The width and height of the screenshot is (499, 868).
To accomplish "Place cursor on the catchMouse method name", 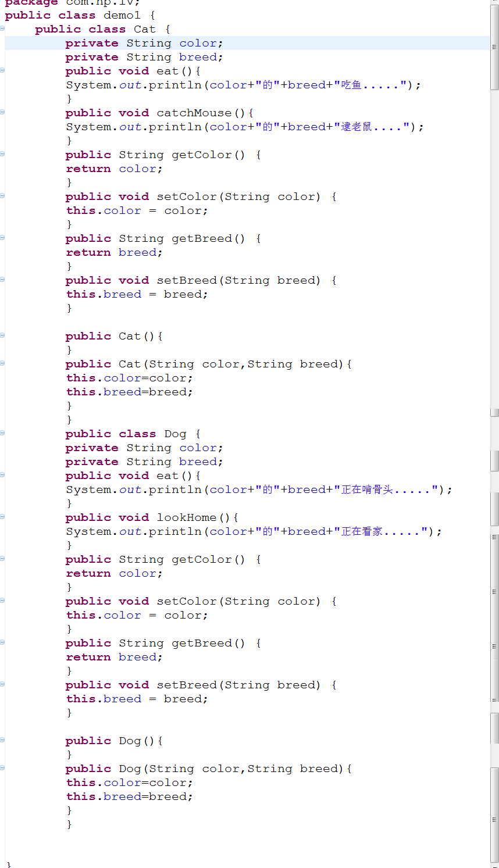I will pyautogui.click(x=194, y=113).
